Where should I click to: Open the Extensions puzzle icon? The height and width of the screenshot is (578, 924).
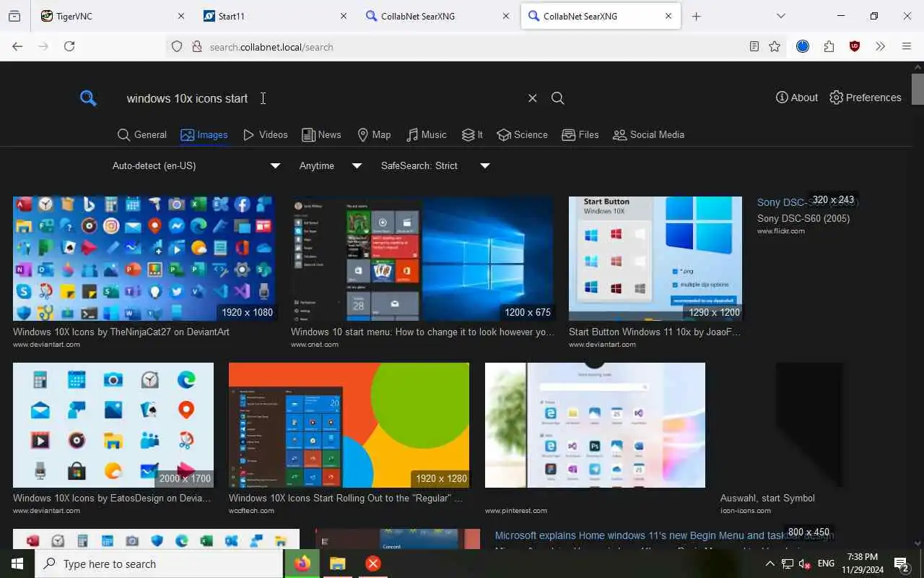coord(829,46)
